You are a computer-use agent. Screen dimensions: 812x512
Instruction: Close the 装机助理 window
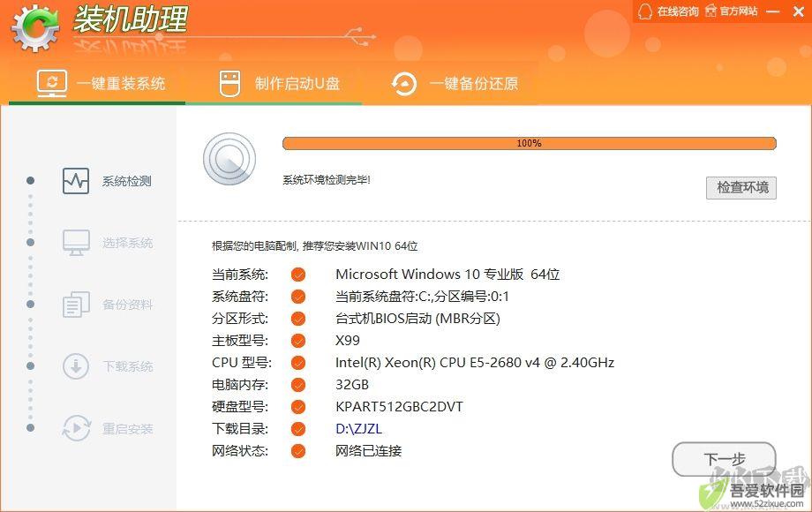pos(799,11)
